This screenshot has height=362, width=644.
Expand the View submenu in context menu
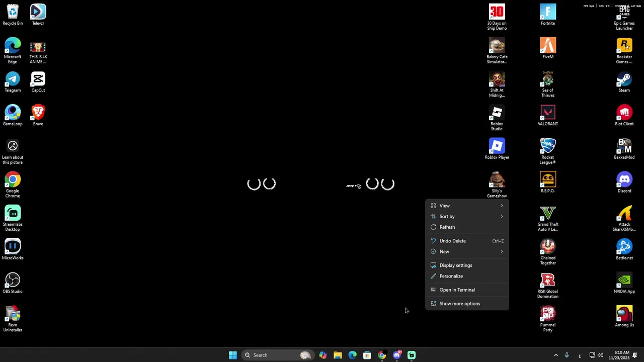tap(467, 206)
